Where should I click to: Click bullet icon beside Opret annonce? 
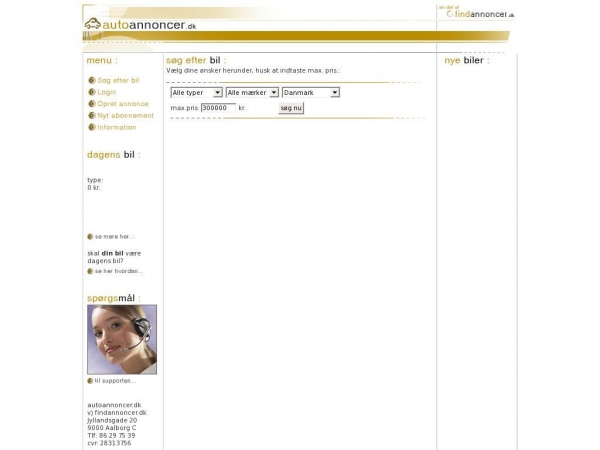tap(92, 104)
